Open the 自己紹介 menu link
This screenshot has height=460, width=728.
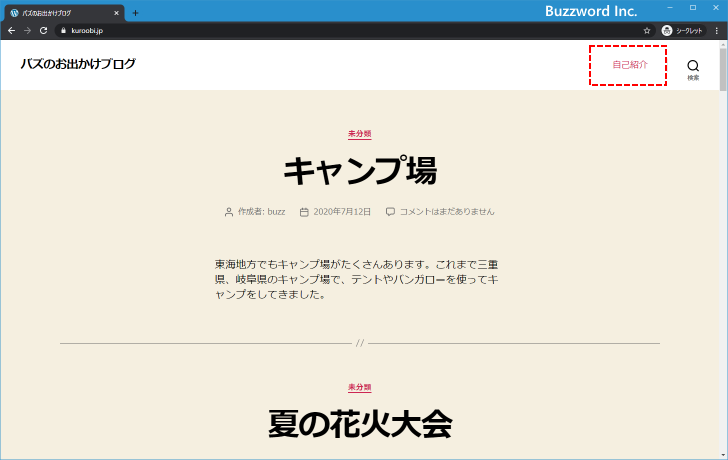pos(630,65)
